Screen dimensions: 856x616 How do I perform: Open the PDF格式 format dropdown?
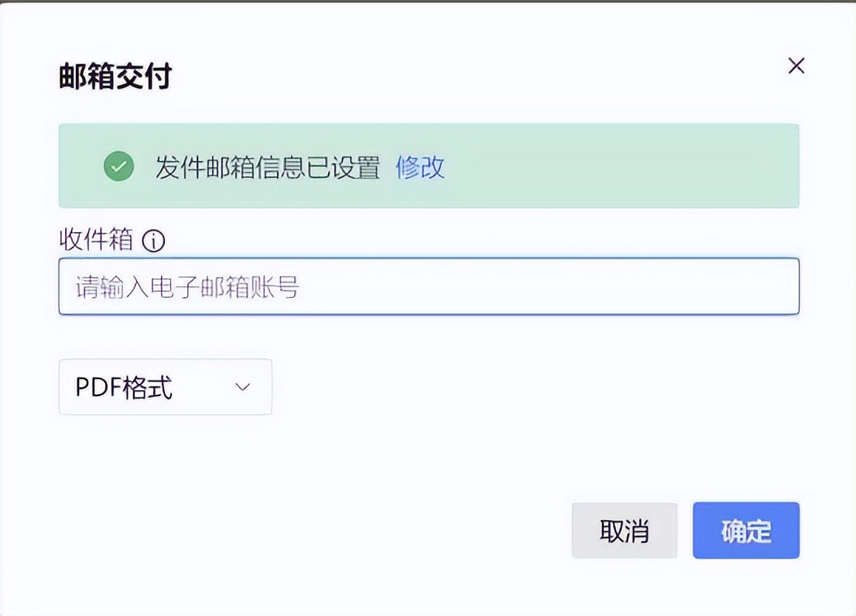pos(165,387)
